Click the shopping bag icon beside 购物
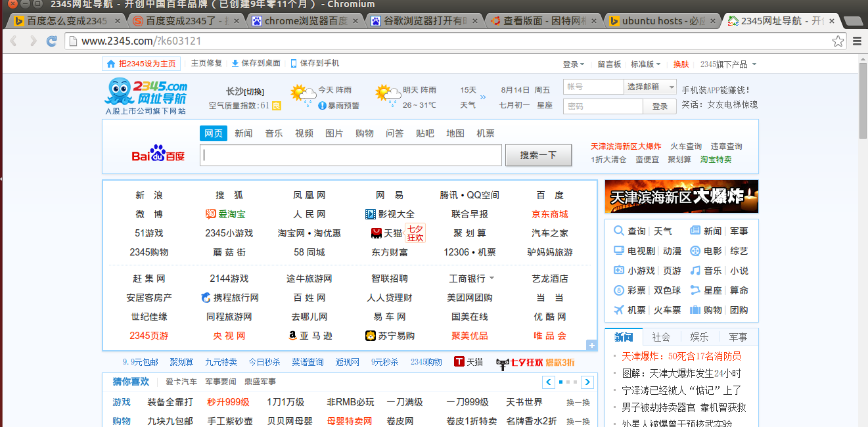Image resolution: width=868 pixels, height=427 pixels. (695, 310)
